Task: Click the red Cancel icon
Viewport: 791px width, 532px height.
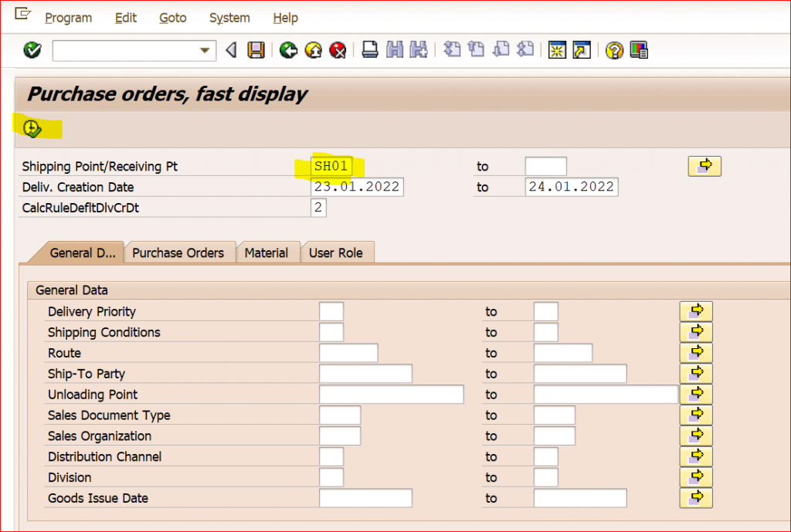Action: tap(338, 50)
